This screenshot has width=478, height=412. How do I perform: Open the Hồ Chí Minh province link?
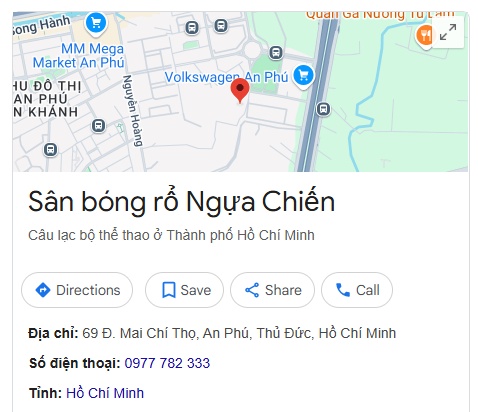click(x=105, y=393)
